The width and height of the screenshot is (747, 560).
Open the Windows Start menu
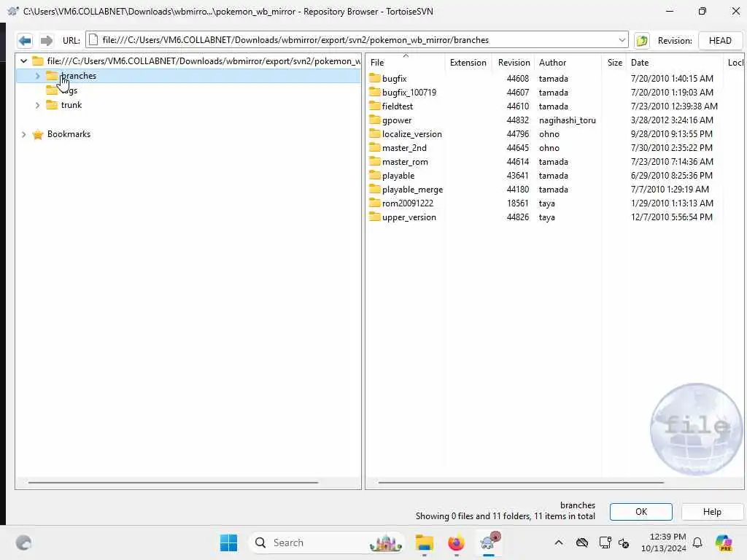[228, 542]
